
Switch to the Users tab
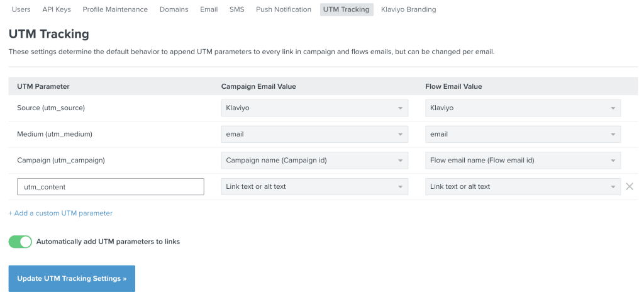21,9
